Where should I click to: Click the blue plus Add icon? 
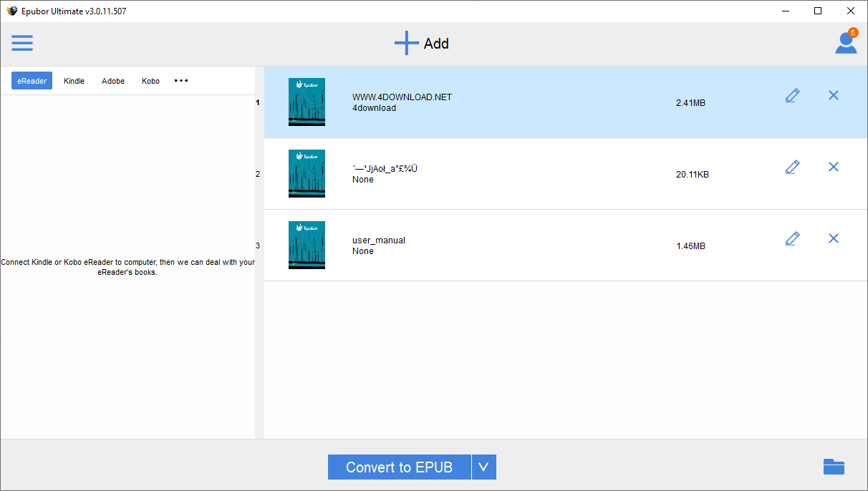click(406, 44)
